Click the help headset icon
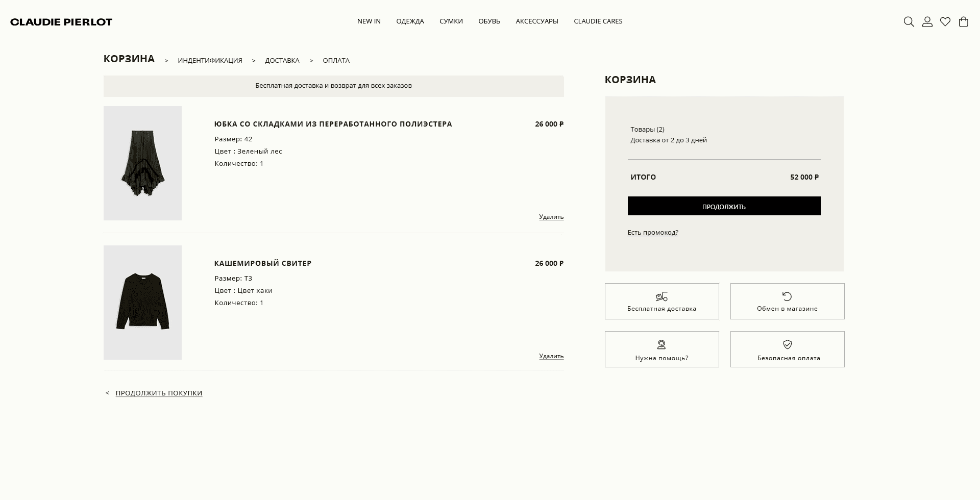The height and width of the screenshot is (500, 980). coord(661,344)
